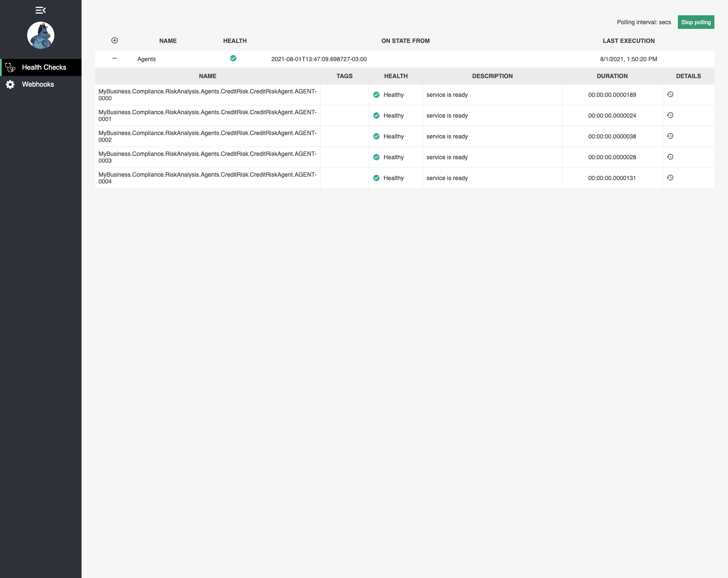Click the HealthChecks logo avatar
The height and width of the screenshot is (578, 728).
[41, 35]
